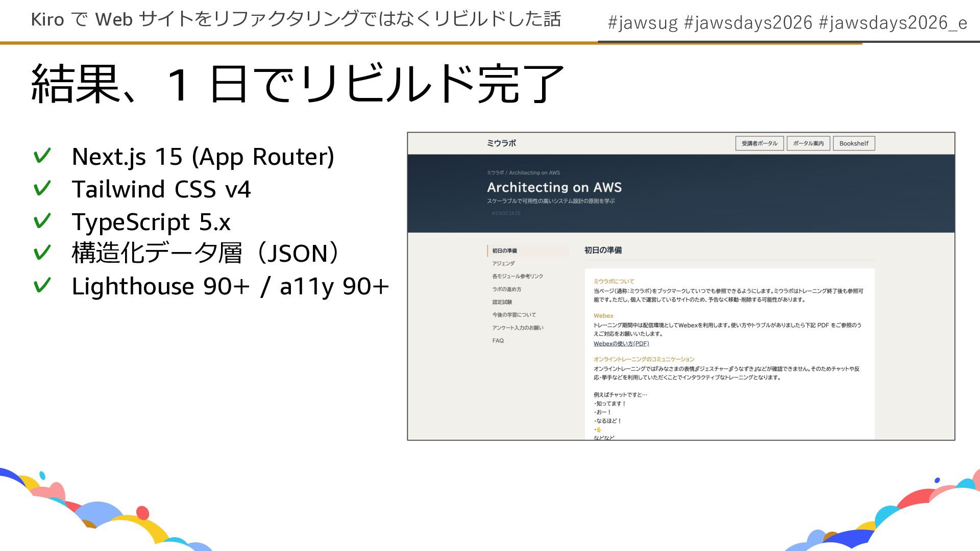This screenshot has height=551, width=980.
Task: Open the Webexの使い方(PDF) link
Action: click(621, 343)
